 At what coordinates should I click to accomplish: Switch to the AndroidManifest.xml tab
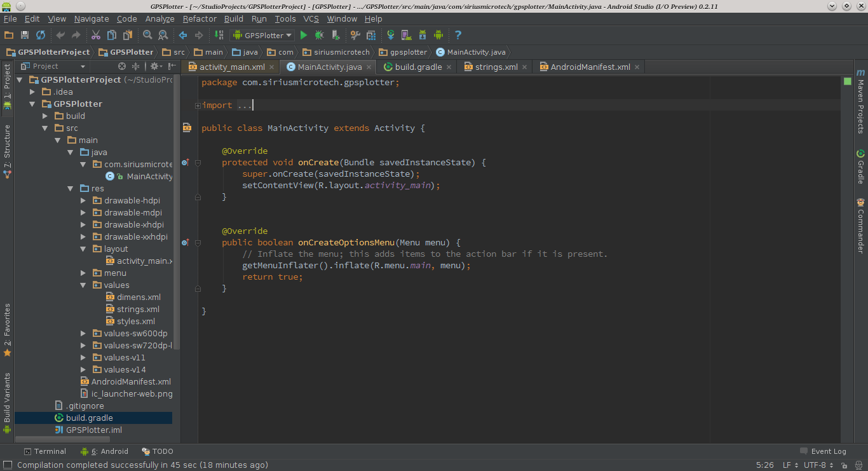pyautogui.click(x=590, y=67)
